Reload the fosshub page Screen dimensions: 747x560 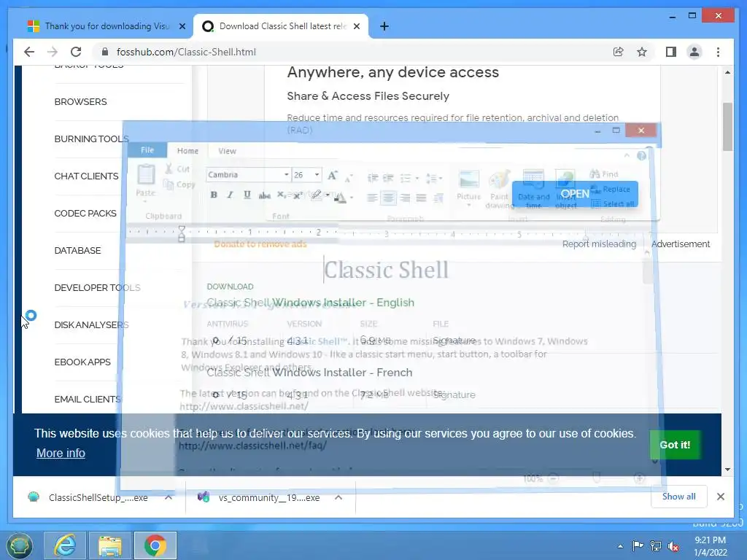(76, 52)
